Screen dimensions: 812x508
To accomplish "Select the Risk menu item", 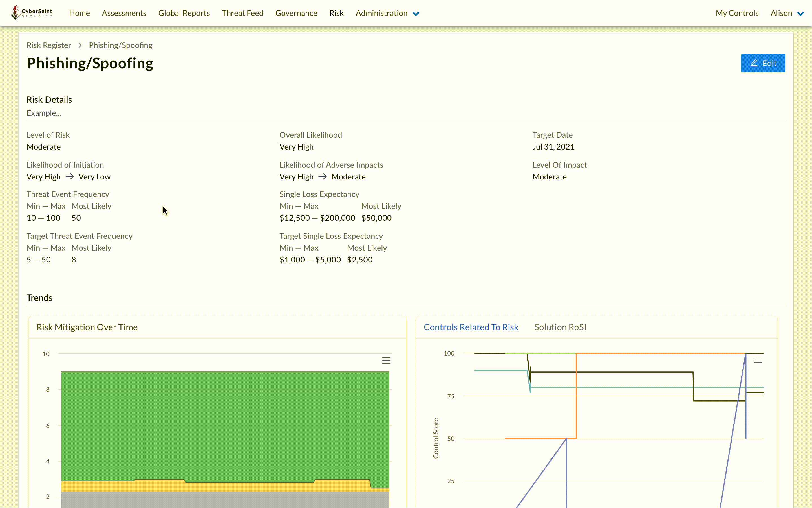I will click(x=336, y=13).
